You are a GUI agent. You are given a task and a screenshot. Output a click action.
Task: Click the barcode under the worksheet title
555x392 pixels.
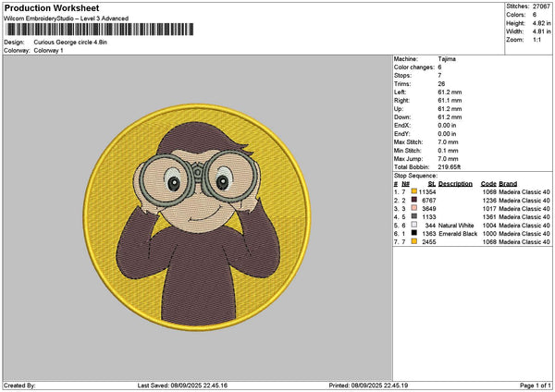coord(100,30)
